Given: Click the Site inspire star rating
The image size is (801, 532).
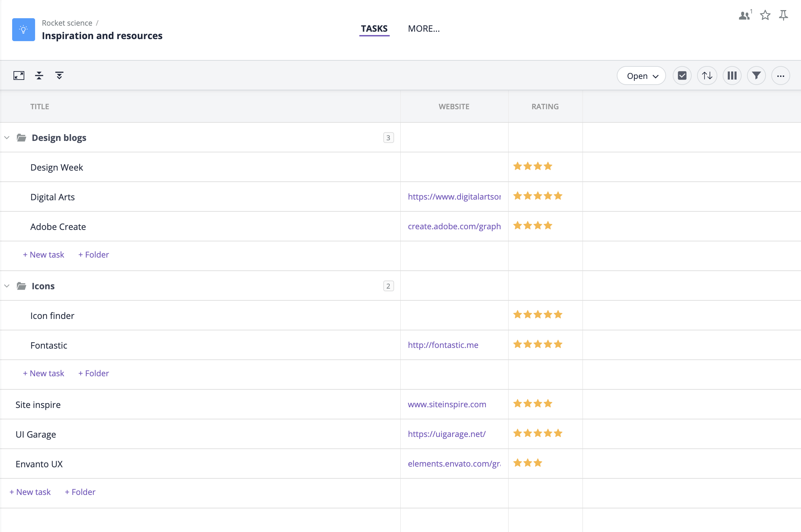Looking at the screenshot, I should point(533,404).
